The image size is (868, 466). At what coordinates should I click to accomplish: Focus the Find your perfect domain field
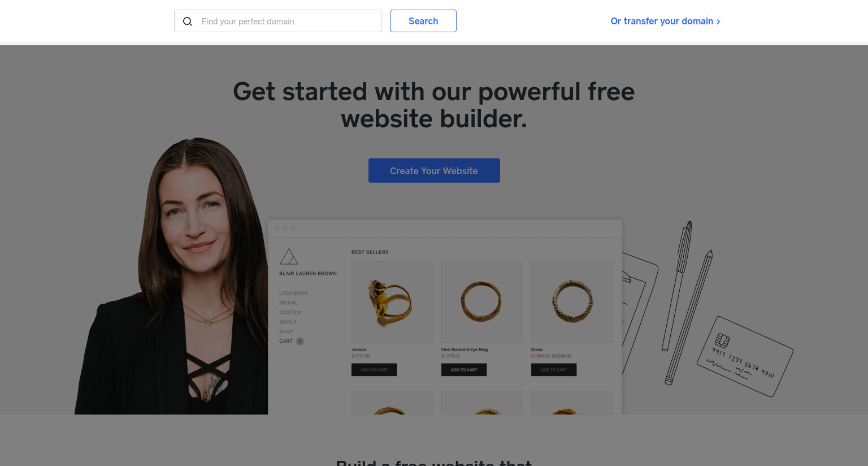[277, 21]
